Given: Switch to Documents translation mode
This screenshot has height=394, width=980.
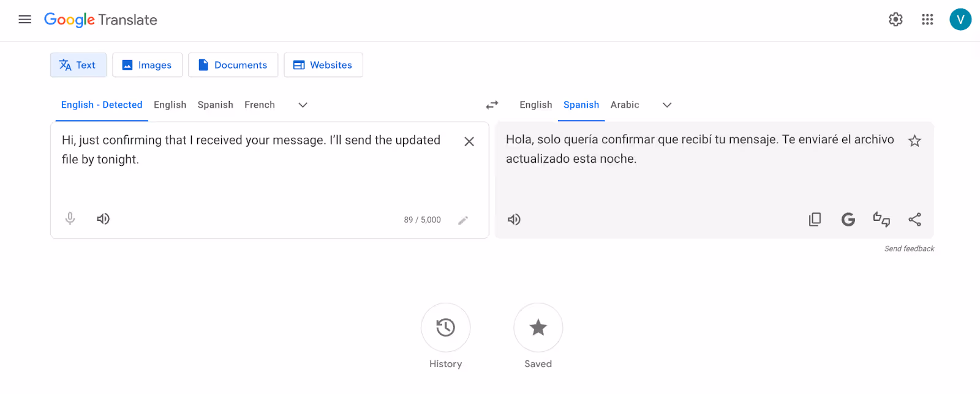Looking at the screenshot, I should point(233,65).
